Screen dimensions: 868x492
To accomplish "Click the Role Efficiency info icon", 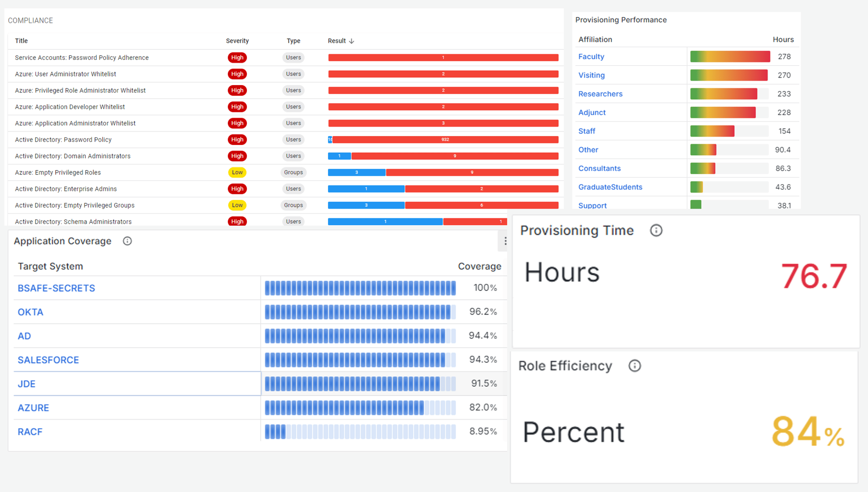I will 634,366.
